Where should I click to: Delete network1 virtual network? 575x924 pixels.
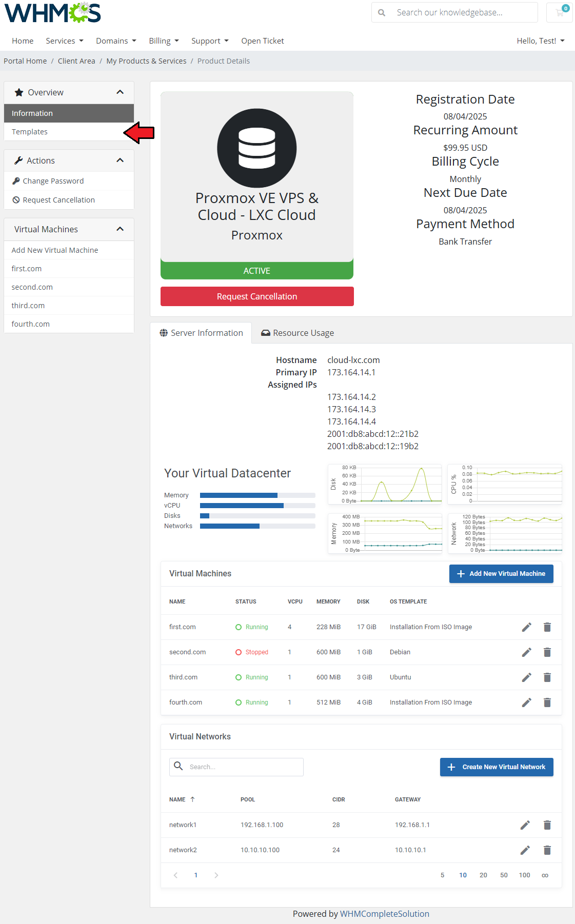(x=547, y=825)
